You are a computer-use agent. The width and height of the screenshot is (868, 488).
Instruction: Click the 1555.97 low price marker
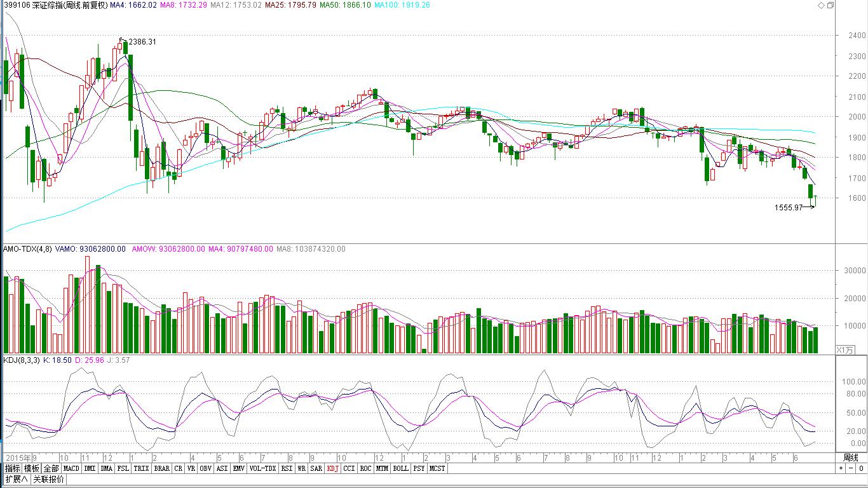pos(789,208)
